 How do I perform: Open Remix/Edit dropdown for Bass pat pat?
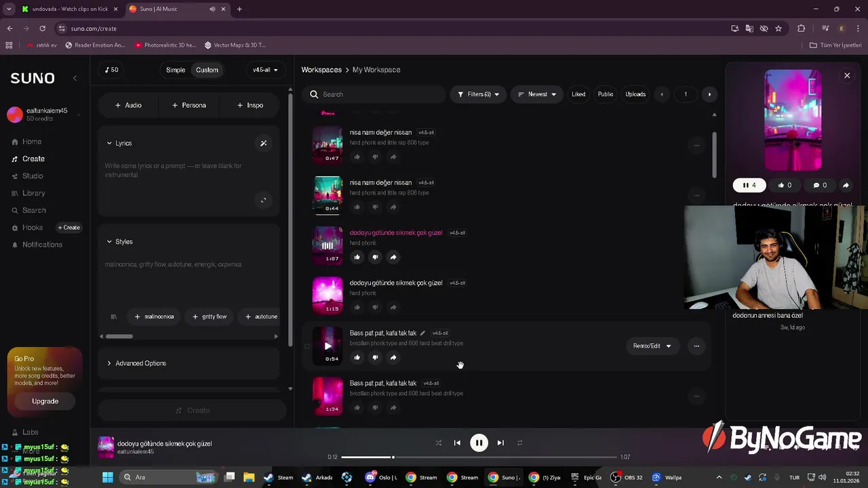[x=652, y=346]
